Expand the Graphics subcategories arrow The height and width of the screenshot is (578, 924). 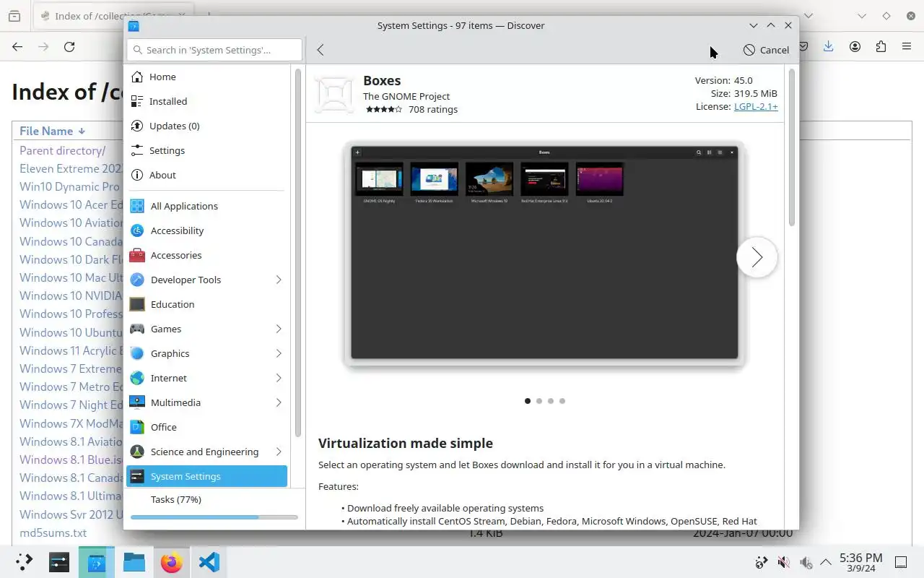click(x=279, y=353)
